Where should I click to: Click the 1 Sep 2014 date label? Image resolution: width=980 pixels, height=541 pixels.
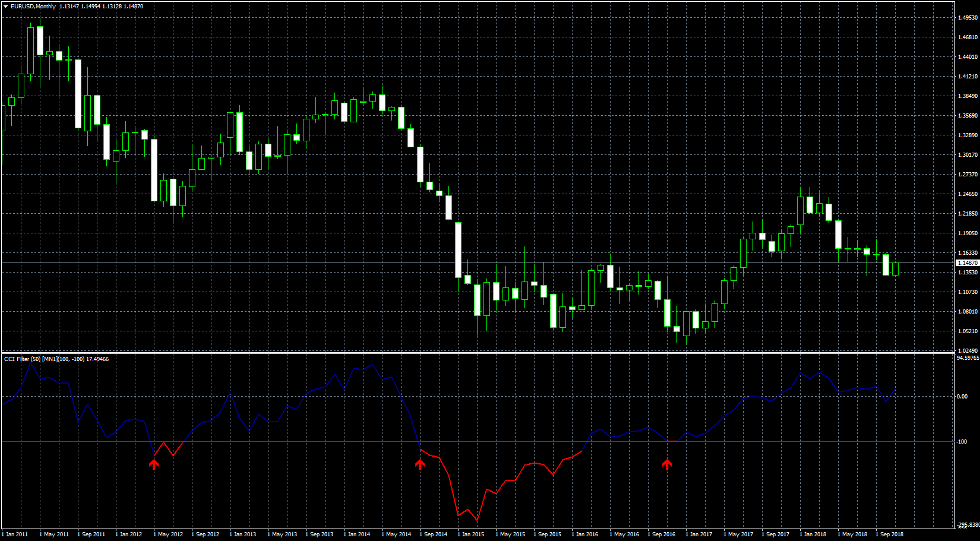click(x=433, y=534)
